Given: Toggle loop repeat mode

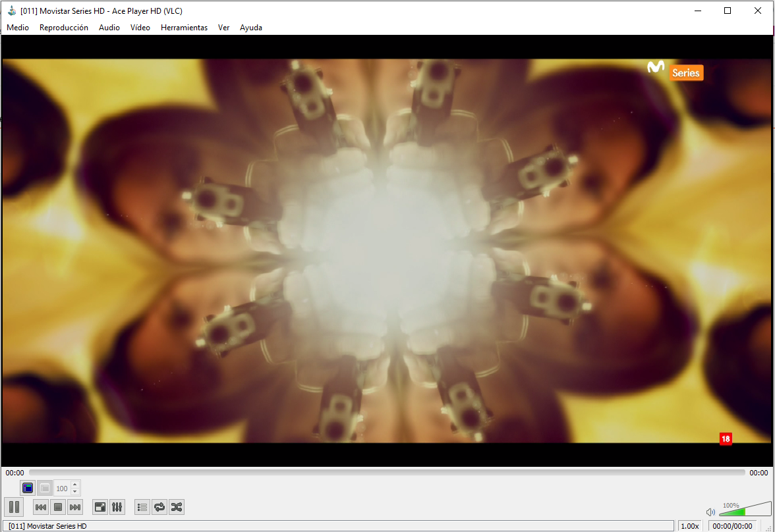Looking at the screenshot, I should (x=159, y=507).
